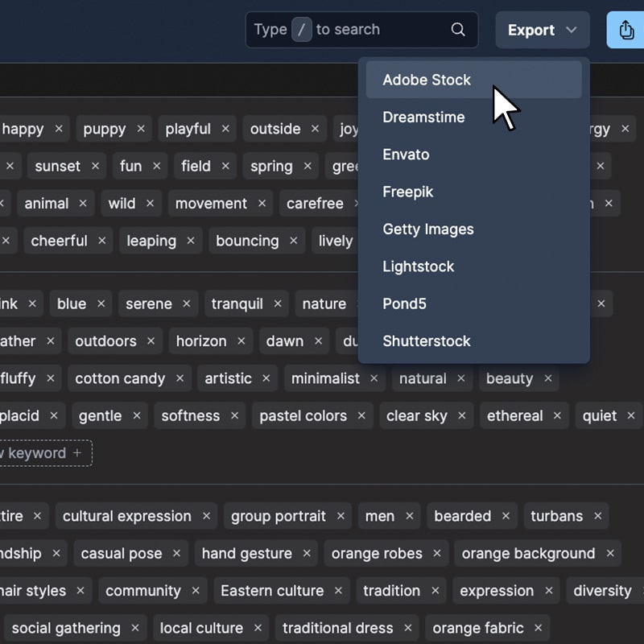The height and width of the screenshot is (644, 644).
Task: Delete the 'beauty' keyword
Action: click(548, 378)
